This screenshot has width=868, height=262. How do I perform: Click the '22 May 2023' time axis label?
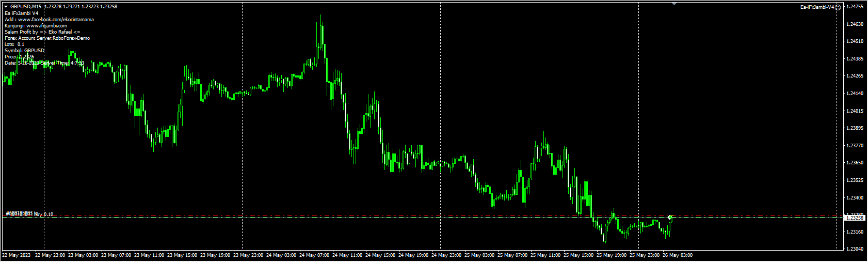click(x=17, y=255)
